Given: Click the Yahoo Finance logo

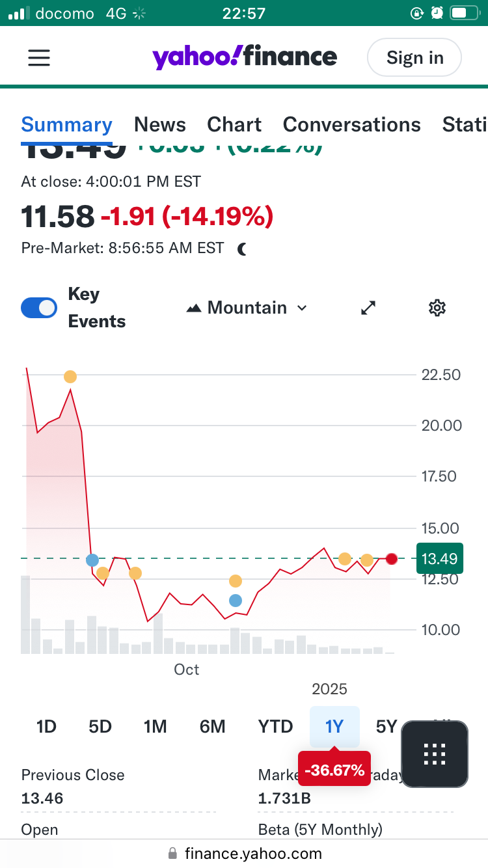Looking at the screenshot, I should click(x=245, y=58).
